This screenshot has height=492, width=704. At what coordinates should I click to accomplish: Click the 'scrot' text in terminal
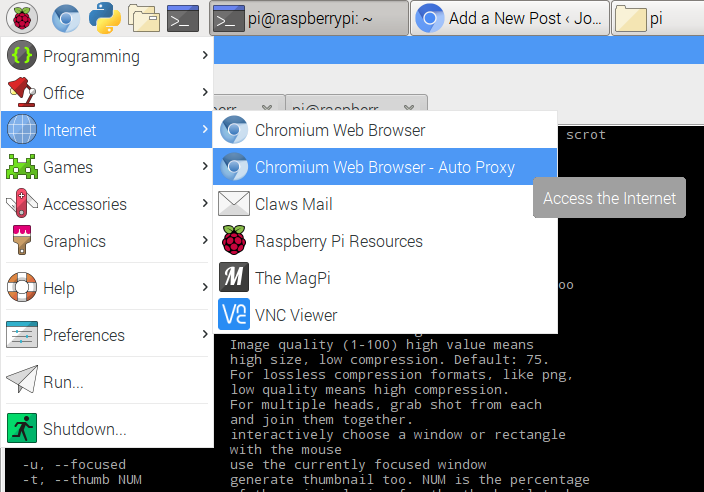[586, 135]
